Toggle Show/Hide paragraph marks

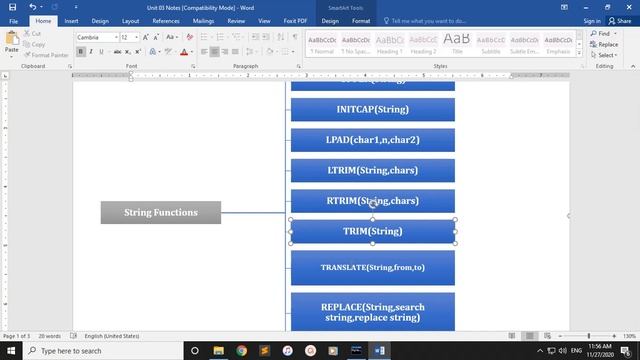[x=295, y=37]
